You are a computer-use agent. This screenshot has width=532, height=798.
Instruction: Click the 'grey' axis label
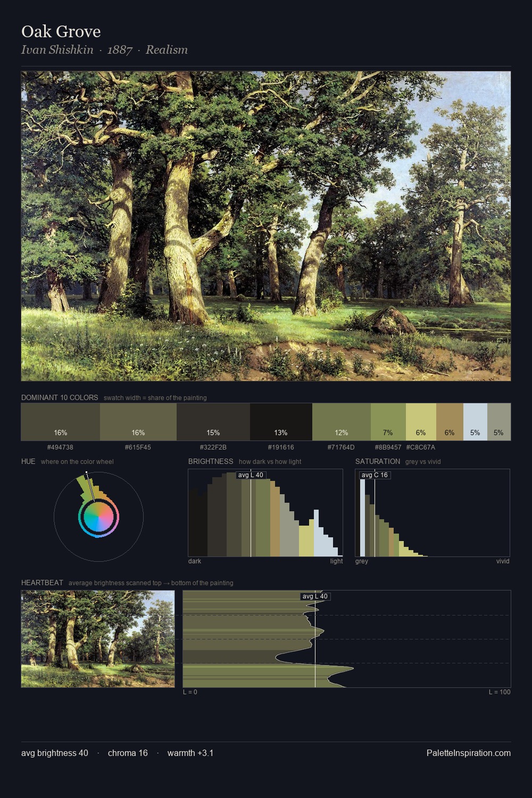click(x=362, y=561)
